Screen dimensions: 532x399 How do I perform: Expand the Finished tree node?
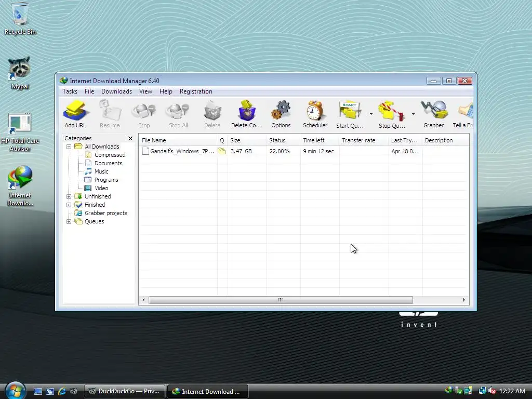(x=69, y=205)
